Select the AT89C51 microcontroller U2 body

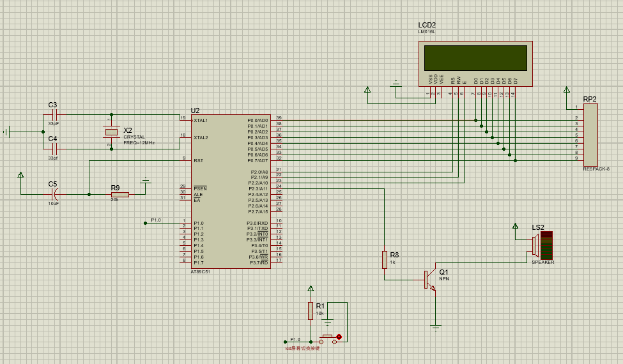tap(231, 192)
